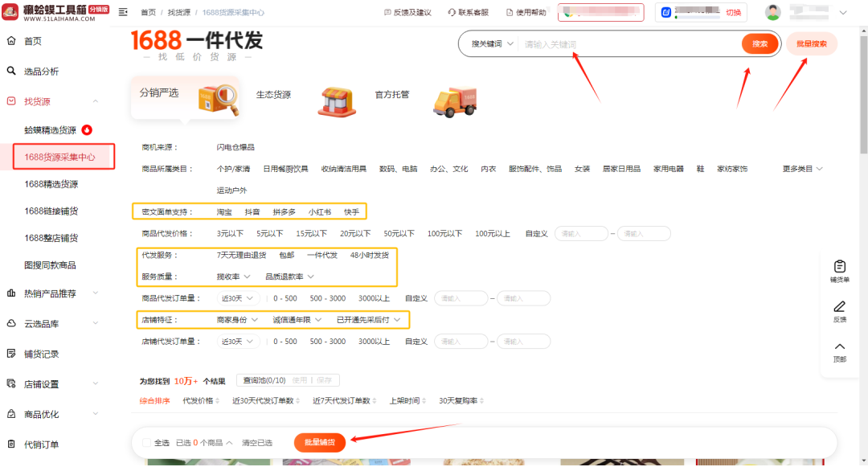The width and height of the screenshot is (868, 467).
Task: Click the red hot badge beside 蛤蟆精选货源
Action: coord(87,130)
